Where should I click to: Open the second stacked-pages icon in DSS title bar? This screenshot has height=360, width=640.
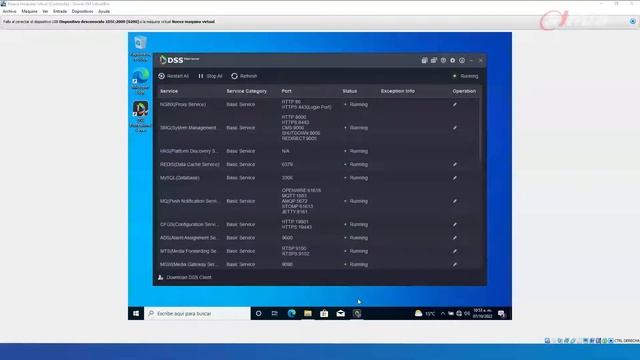434,60
